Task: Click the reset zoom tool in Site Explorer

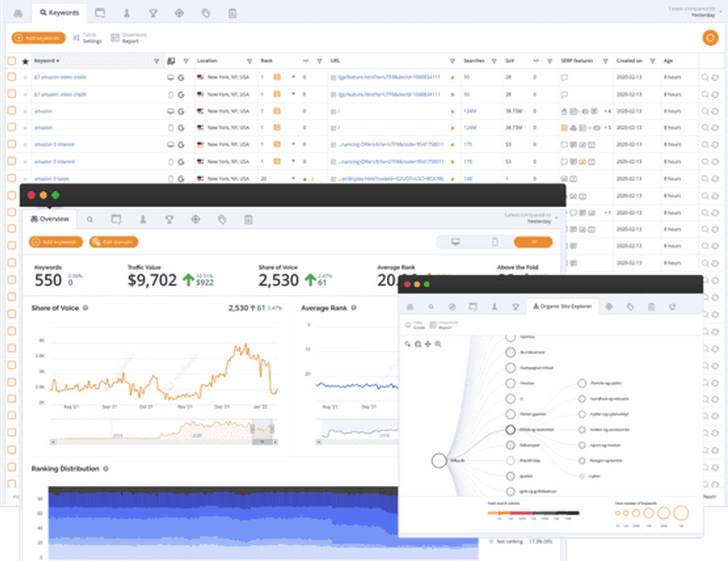Action: (x=417, y=344)
